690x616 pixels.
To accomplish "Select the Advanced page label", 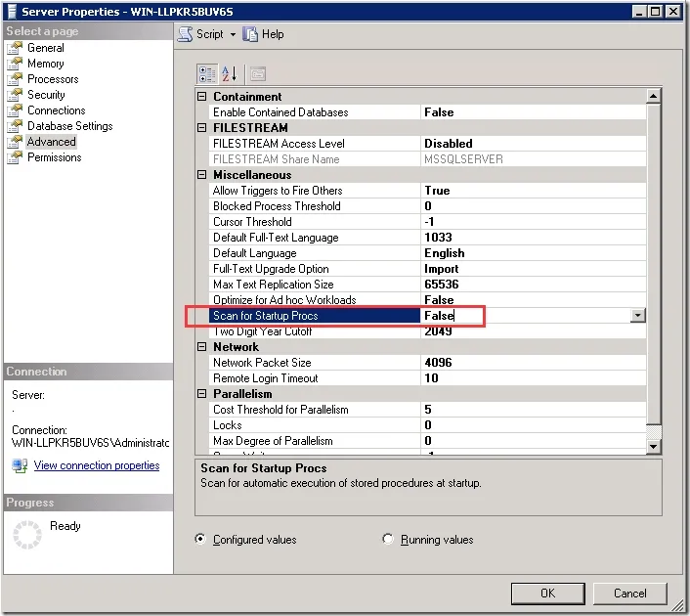I will point(51,142).
